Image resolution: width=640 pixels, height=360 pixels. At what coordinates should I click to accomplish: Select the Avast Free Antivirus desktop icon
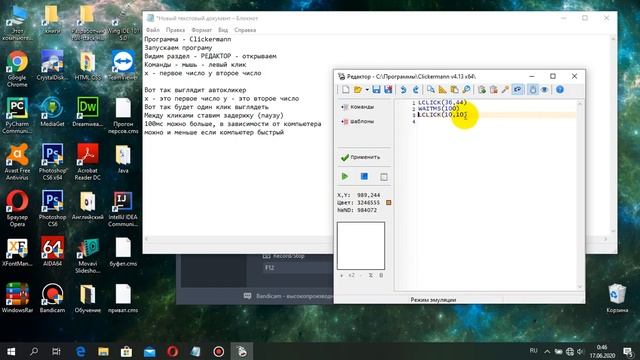click(17, 162)
